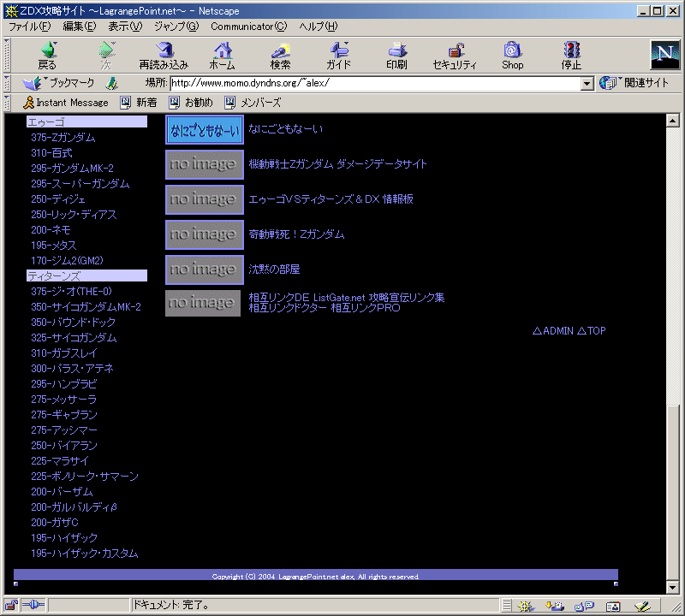Open the ジャンプ(G) menu
The image size is (685, 616).
point(176,27)
